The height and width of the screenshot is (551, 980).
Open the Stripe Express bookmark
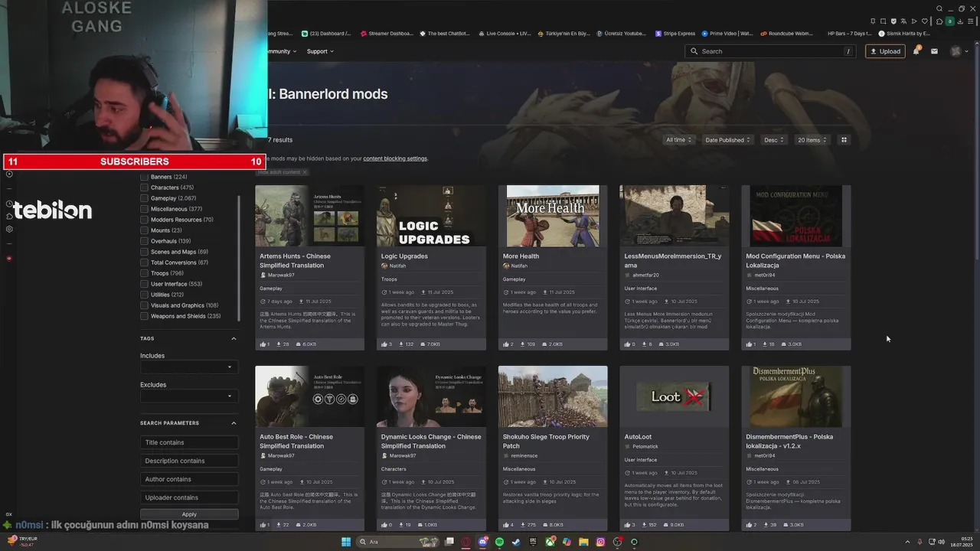click(x=675, y=34)
